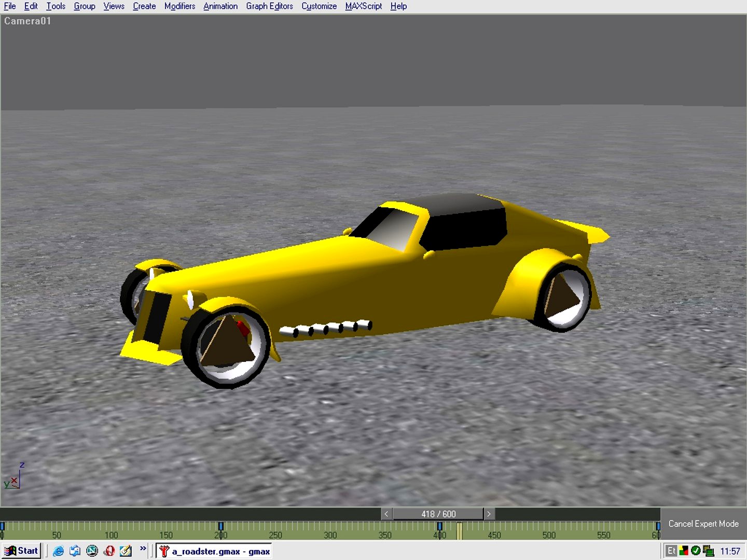Select the keyframe marker at frame 600
Image resolution: width=747 pixels, height=560 pixels.
point(658,527)
